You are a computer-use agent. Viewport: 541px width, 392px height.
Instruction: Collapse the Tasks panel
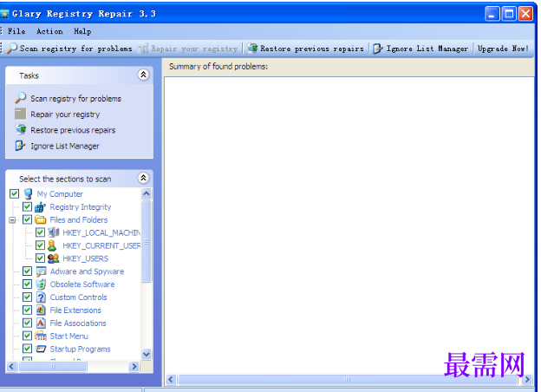coord(143,75)
